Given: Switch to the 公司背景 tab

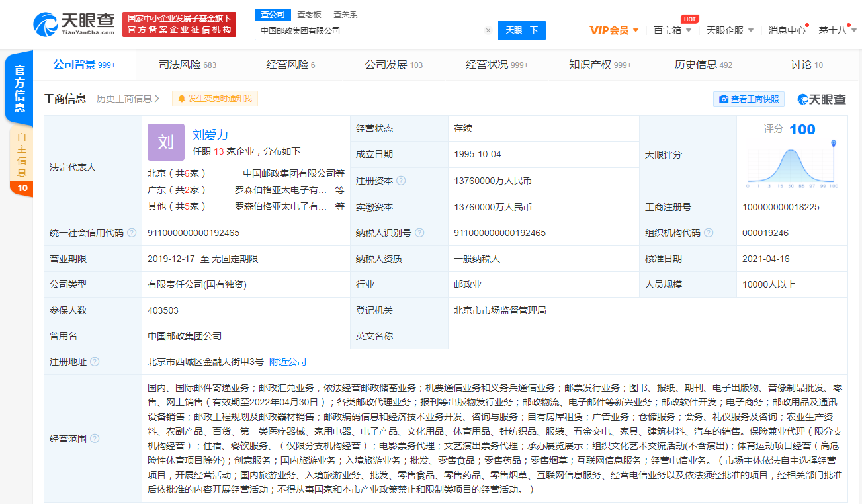Looking at the screenshot, I should tap(84, 65).
